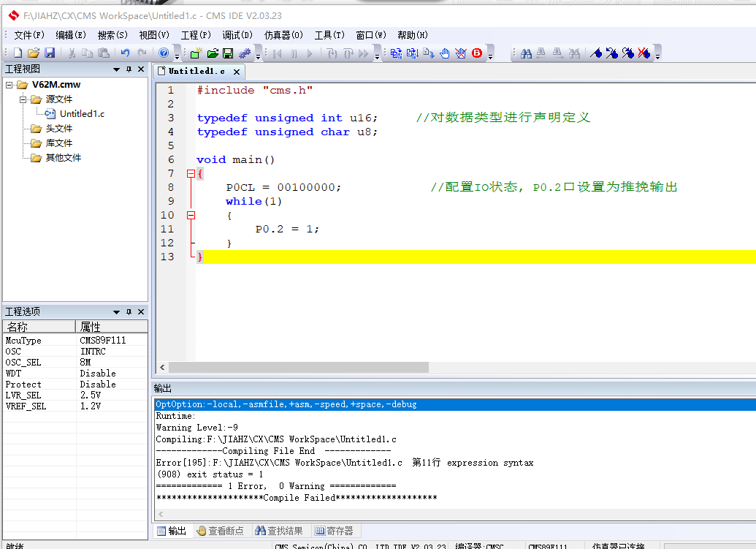Click the 属性 column header

[111, 327]
